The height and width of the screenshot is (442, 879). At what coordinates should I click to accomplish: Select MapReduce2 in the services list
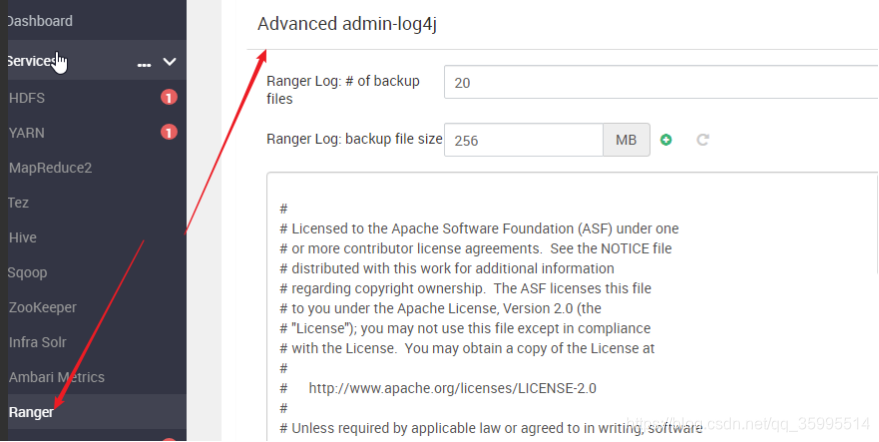(50, 168)
